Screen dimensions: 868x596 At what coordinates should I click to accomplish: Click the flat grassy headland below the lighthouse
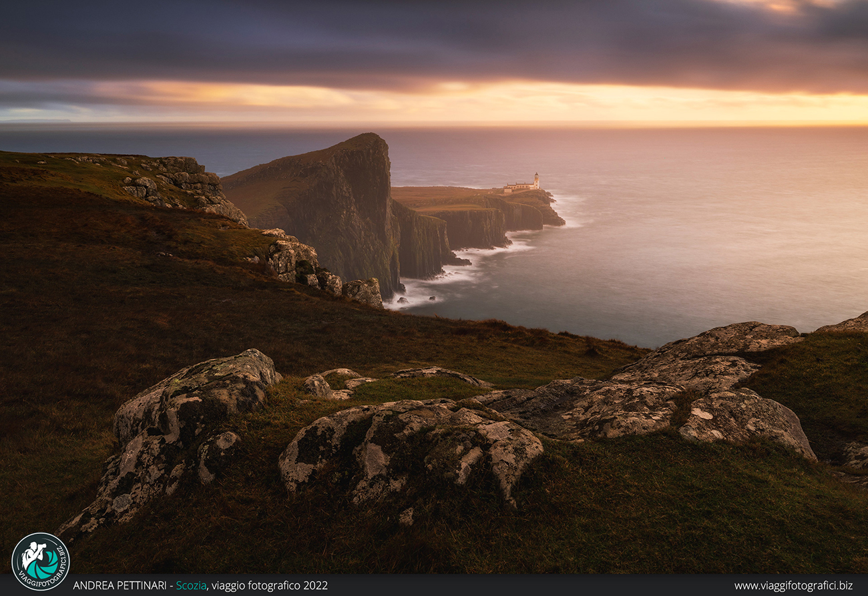[x=454, y=198]
